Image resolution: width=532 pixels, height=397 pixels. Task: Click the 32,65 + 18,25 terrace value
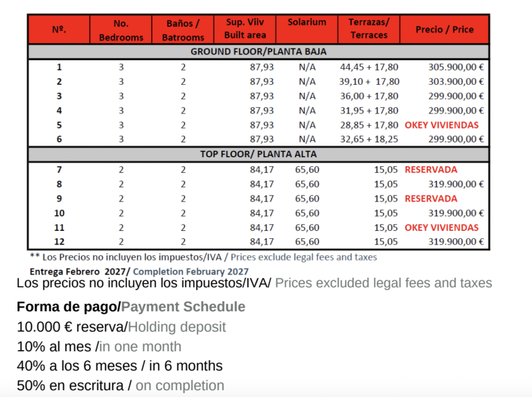[369, 139]
